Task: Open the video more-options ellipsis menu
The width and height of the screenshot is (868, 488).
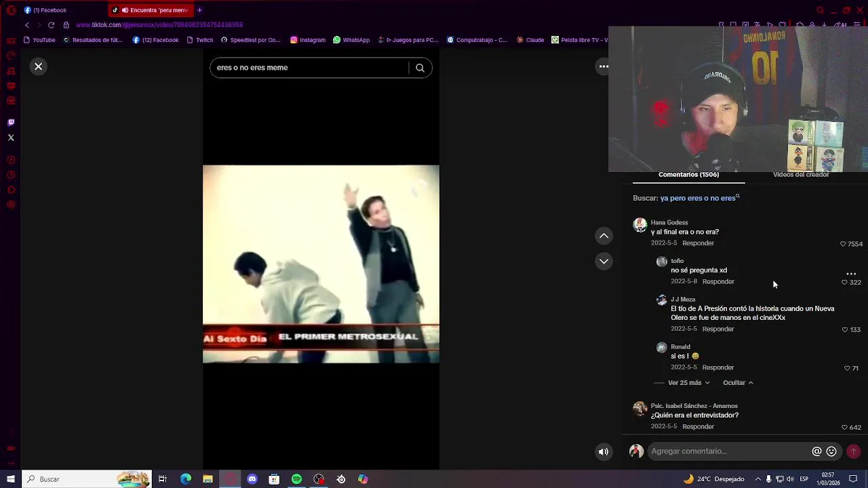Action: 604,66
